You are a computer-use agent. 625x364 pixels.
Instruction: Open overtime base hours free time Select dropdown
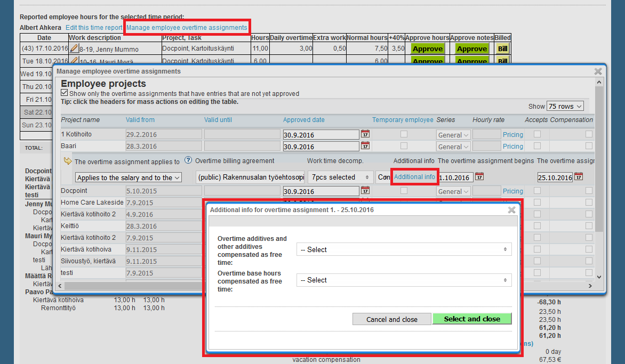coord(404,280)
